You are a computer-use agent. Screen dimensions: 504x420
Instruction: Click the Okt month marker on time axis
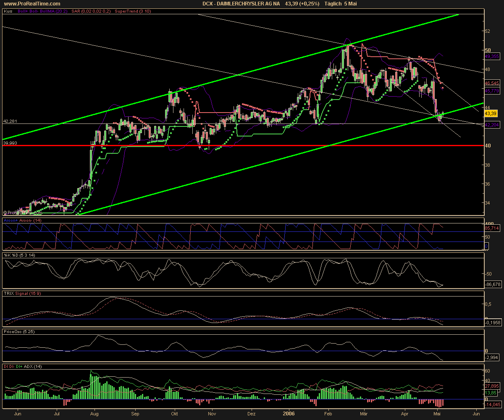(174, 413)
